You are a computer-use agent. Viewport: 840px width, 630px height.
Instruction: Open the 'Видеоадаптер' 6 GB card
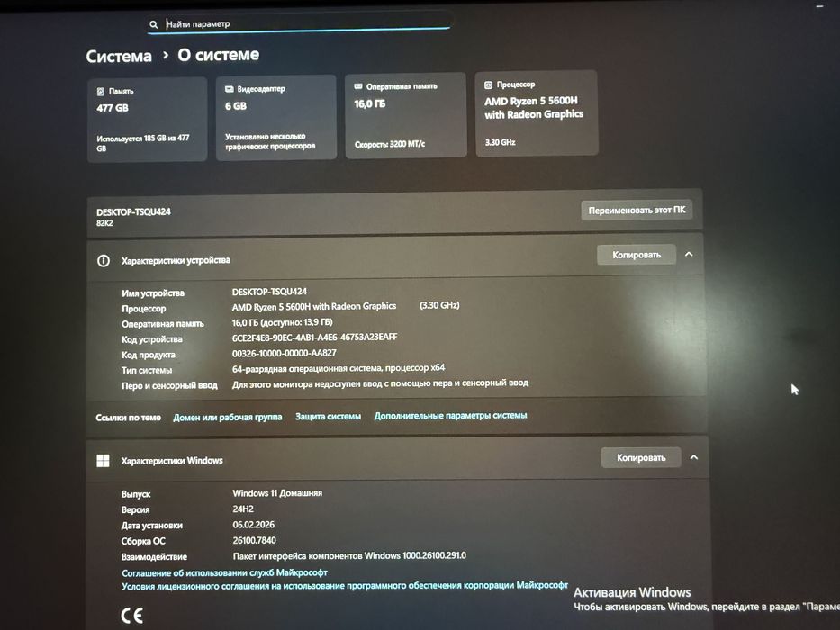[x=275, y=117]
